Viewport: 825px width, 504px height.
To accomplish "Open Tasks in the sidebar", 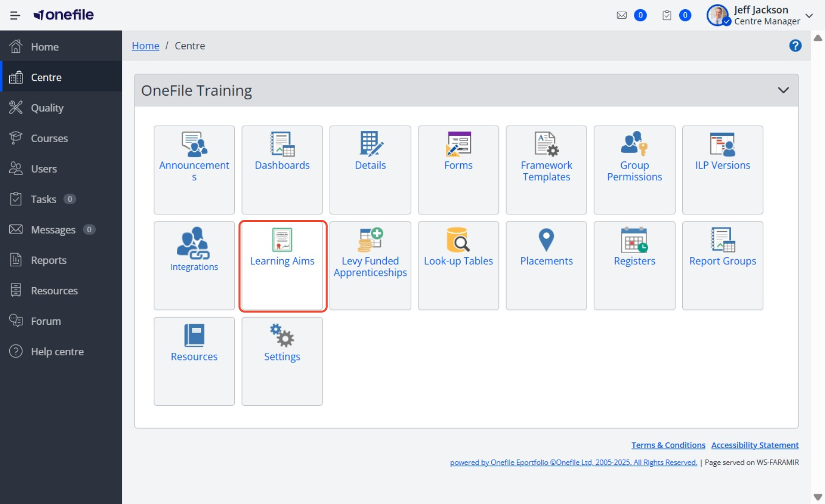I will pyautogui.click(x=61, y=199).
